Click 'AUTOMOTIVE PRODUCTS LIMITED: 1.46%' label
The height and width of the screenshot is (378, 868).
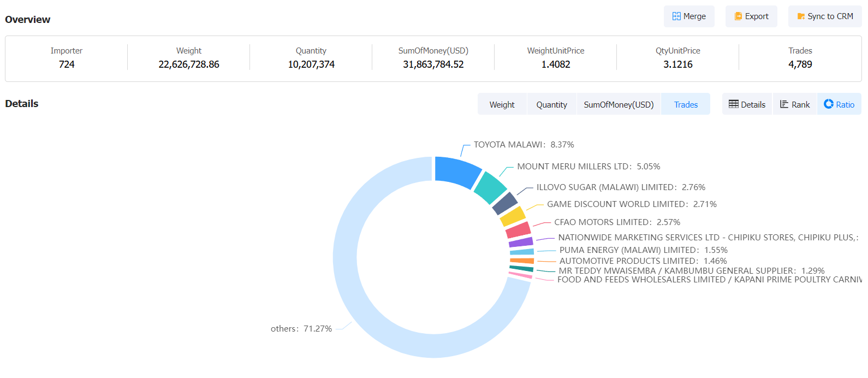click(643, 261)
